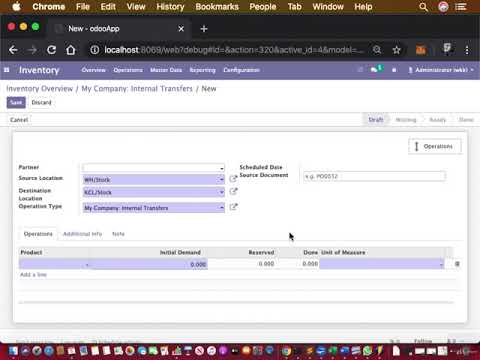Expand the Partner dropdown
The image size is (480, 360).
coord(222,168)
